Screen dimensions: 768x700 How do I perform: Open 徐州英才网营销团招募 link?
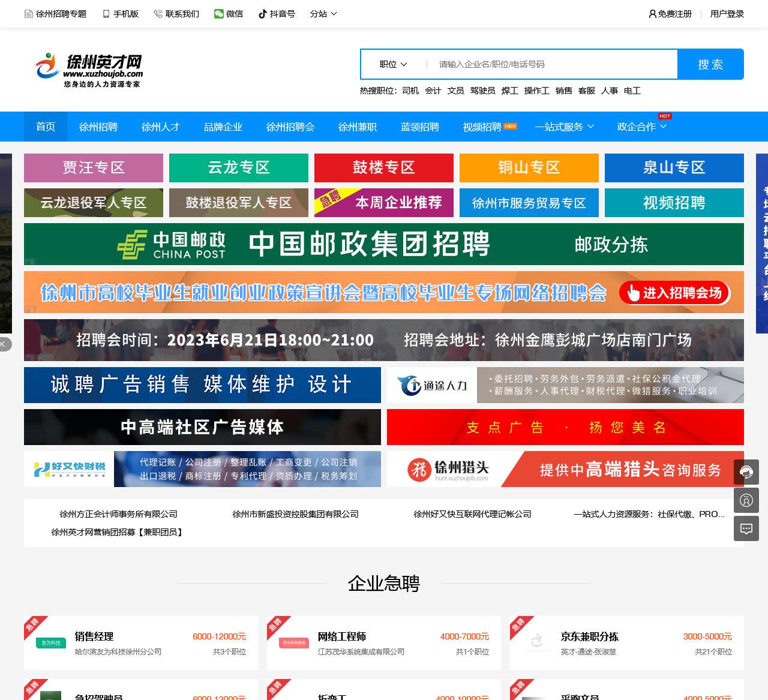118,532
